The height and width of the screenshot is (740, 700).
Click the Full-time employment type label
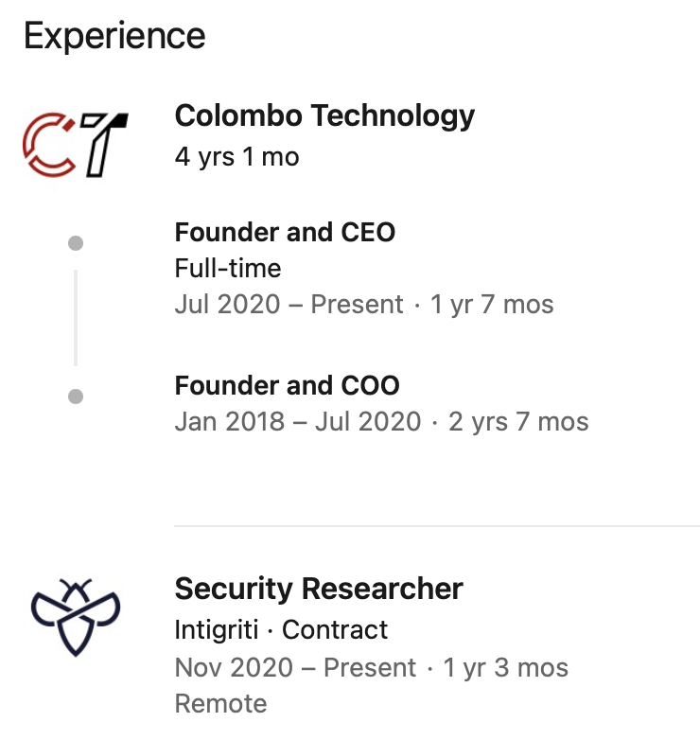pos(228,269)
